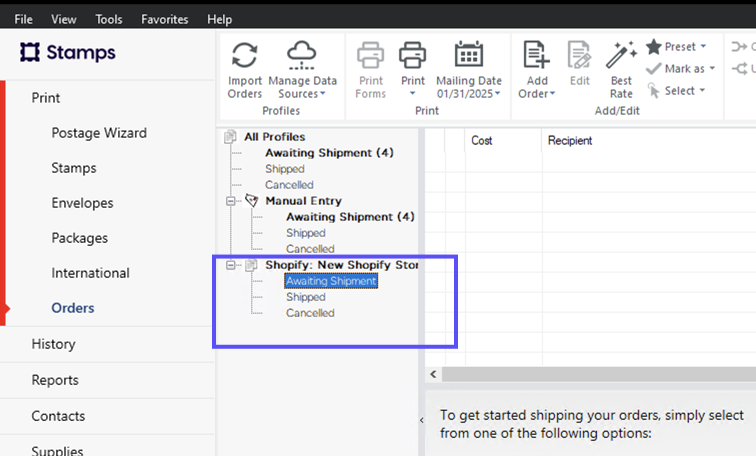The image size is (756, 456).
Task: Click the Edit order icon
Action: click(x=579, y=54)
